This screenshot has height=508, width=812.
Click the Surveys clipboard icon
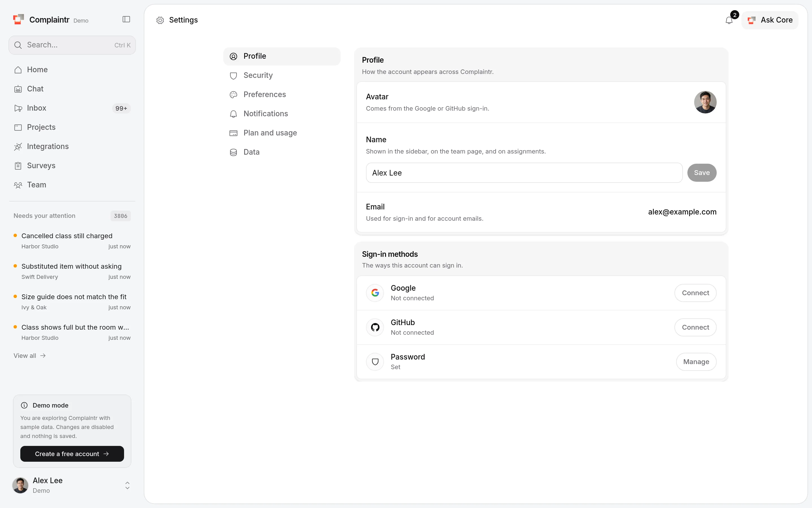point(18,166)
